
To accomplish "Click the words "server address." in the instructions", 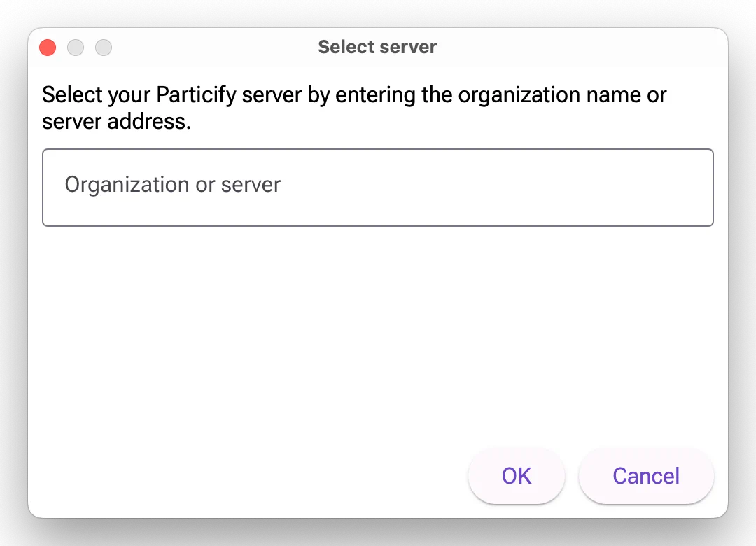I will coord(116,122).
